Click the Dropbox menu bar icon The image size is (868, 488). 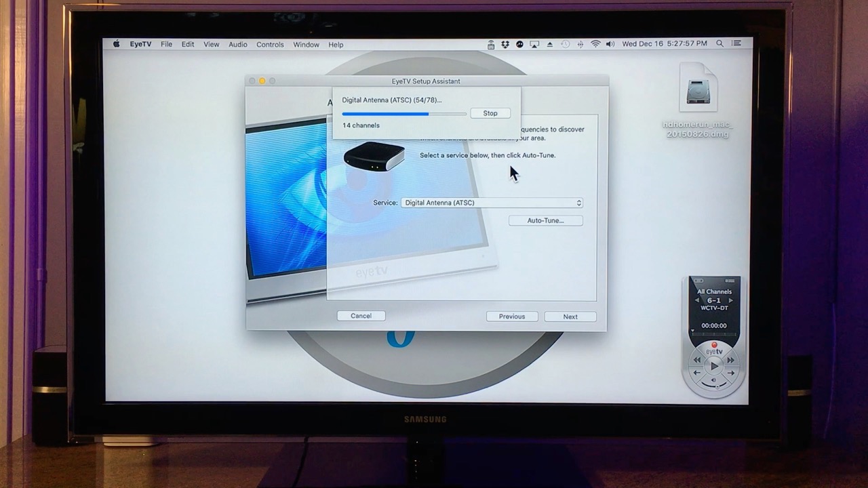point(505,44)
